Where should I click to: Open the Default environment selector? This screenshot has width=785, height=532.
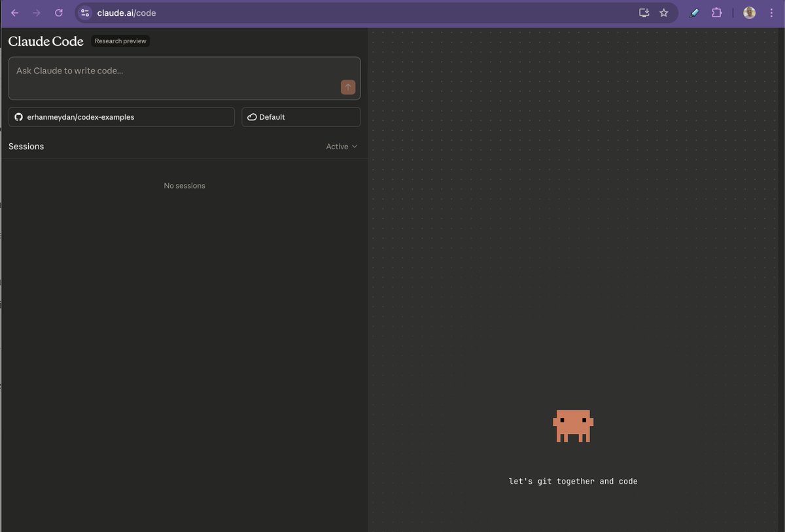click(301, 117)
